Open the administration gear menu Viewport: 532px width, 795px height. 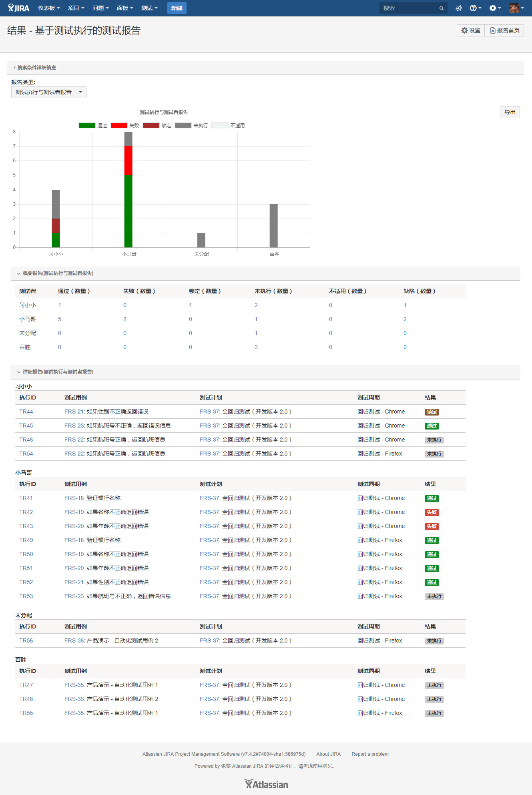[x=495, y=8]
